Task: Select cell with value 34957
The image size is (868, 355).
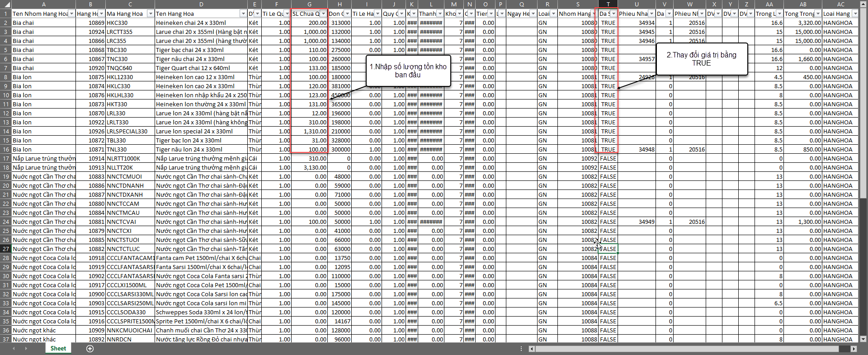Action: 637,59
